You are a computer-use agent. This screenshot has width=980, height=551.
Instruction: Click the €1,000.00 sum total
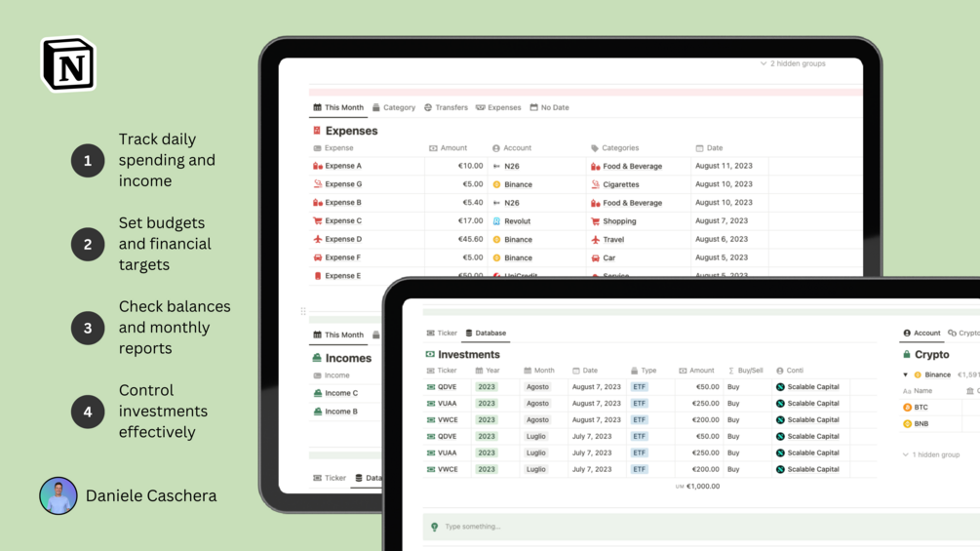click(702, 486)
